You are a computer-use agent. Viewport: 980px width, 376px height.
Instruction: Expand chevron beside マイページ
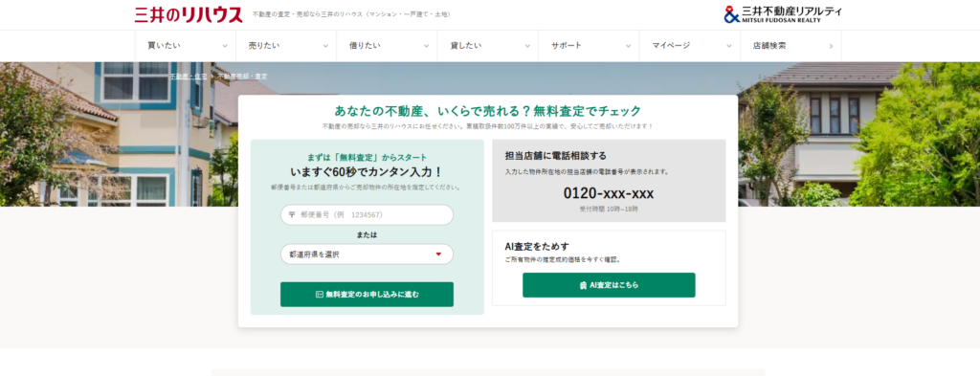[728, 46]
